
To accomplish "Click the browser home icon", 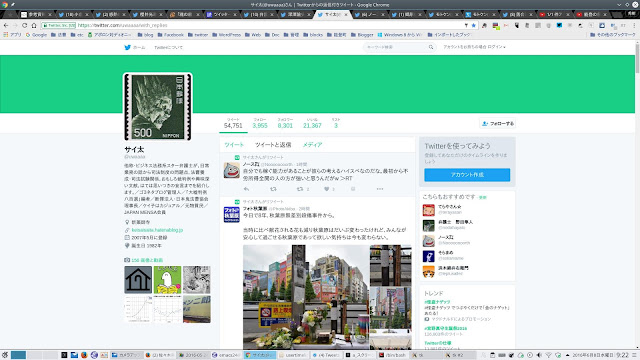I will click(x=34, y=25).
